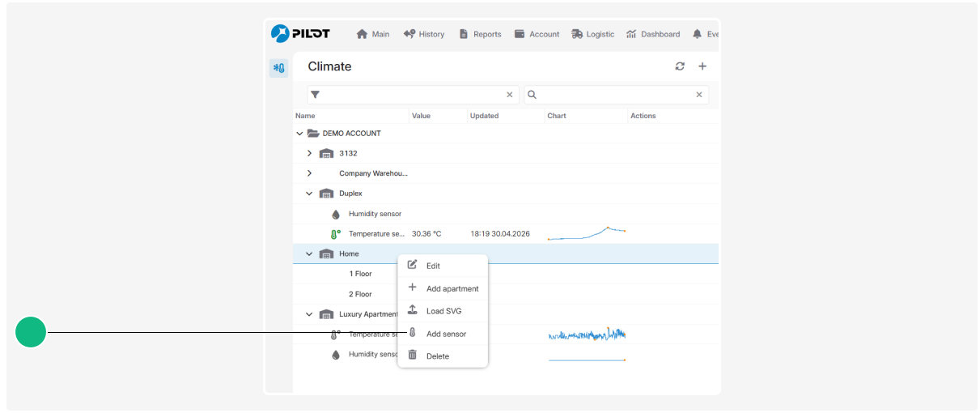This screenshot has width=980, height=413.
Task: Open the Account tab
Action: coord(537,34)
